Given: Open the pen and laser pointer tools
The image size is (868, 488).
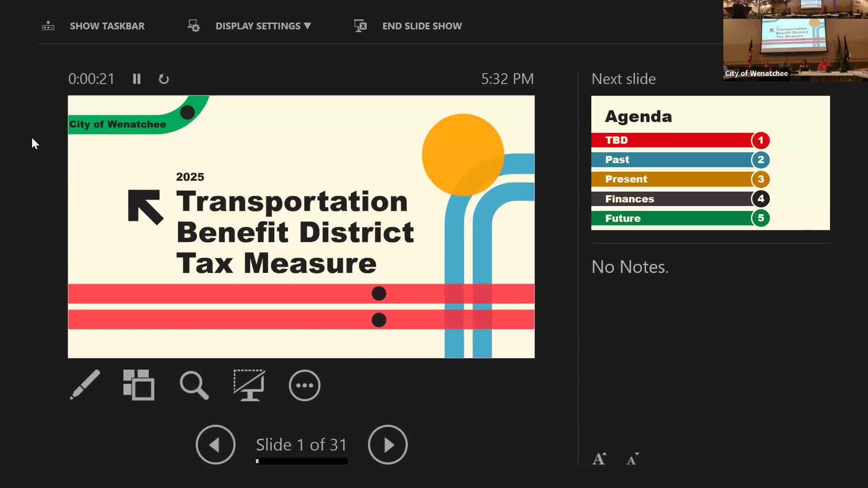Looking at the screenshot, I should tap(85, 385).
